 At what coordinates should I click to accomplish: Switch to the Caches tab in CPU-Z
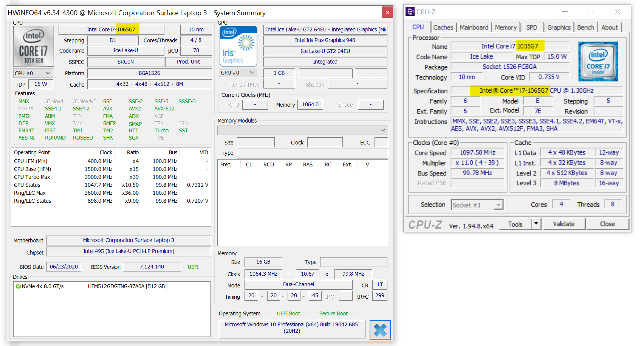click(443, 28)
